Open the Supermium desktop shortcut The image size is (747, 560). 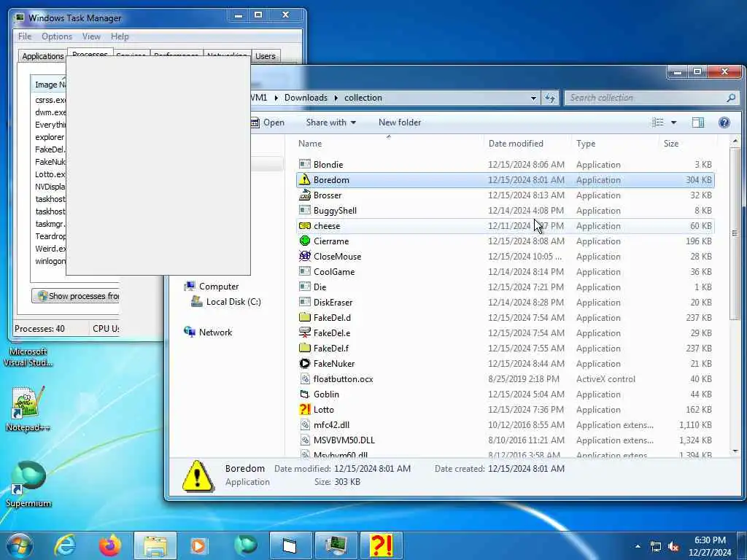(28, 484)
